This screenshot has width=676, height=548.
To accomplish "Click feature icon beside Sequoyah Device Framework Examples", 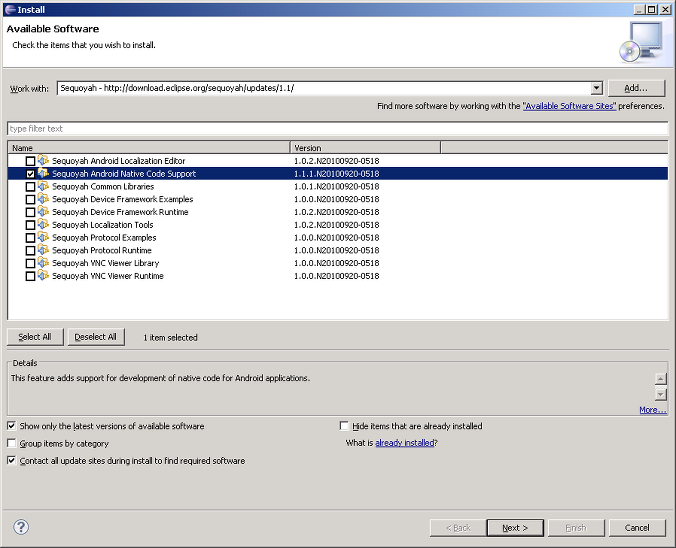I will point(43,199).
